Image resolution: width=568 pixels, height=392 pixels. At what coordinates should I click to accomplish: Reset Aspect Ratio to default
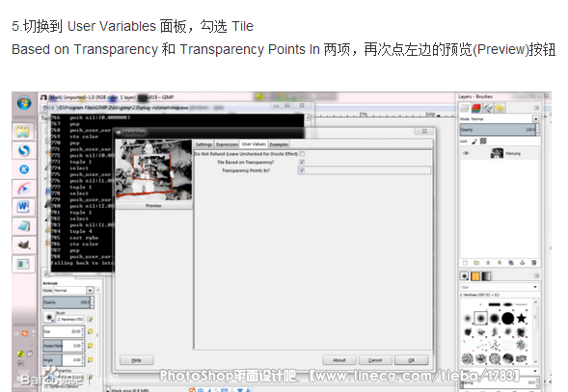91,346
